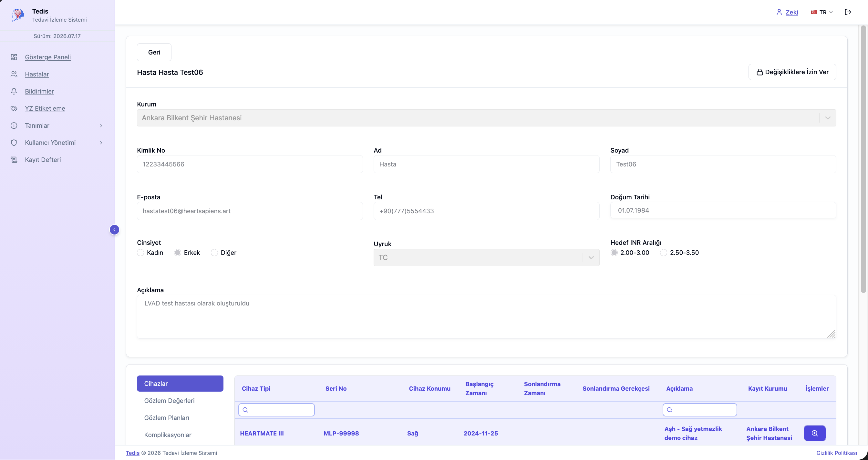Click the MLP-99998 serial number cell
The height and width of the screenshot is (460, 868).
[x=341, y=434]
